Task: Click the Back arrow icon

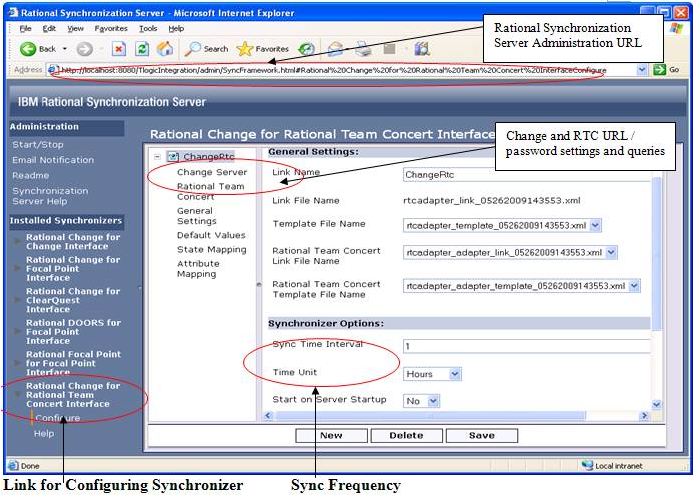Action: [28, 49]
